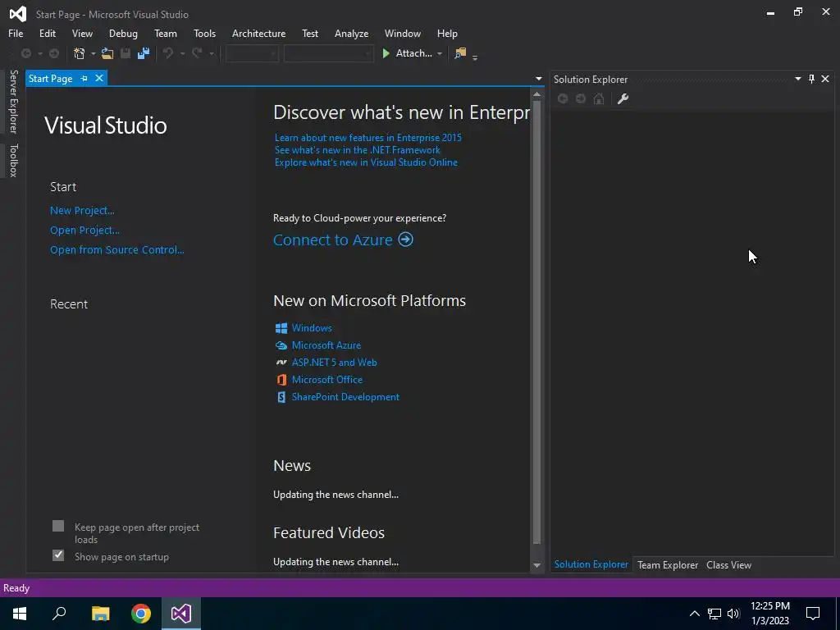Click Solution Explorer Forward arrow icon

pos(581,98)
